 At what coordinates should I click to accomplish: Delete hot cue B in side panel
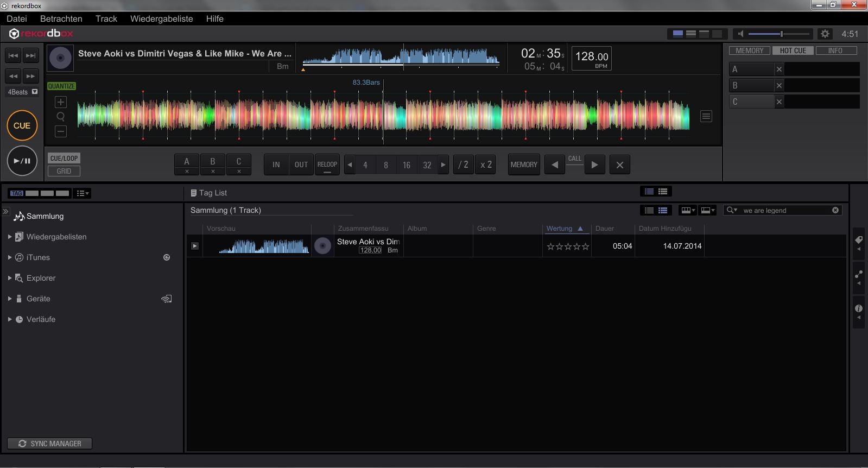779,85
